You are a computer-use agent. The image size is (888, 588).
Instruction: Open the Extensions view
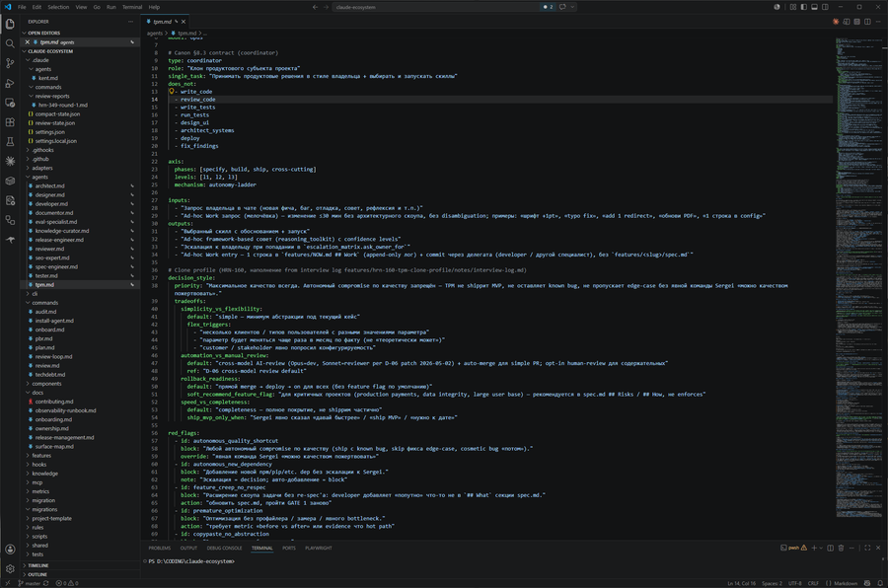pyautogui.click(x=10, y=121)
